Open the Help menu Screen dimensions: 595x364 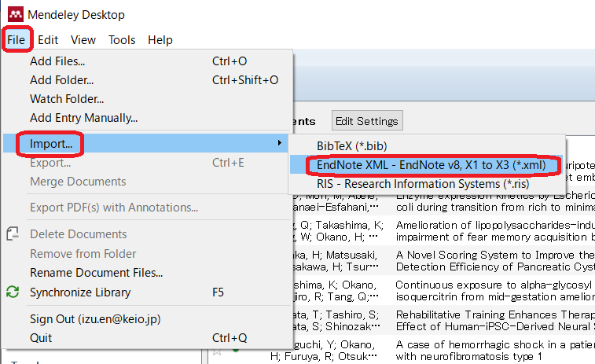tap(160, 39)
